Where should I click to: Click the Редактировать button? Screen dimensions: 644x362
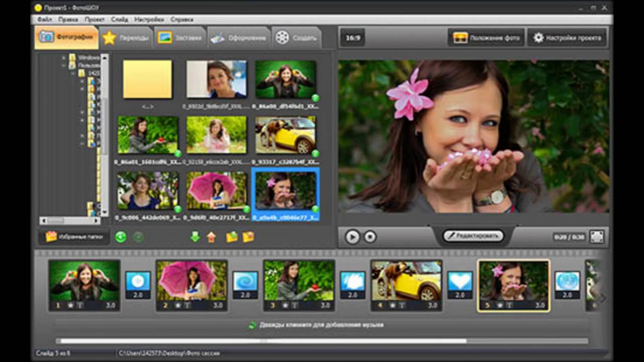473,236
